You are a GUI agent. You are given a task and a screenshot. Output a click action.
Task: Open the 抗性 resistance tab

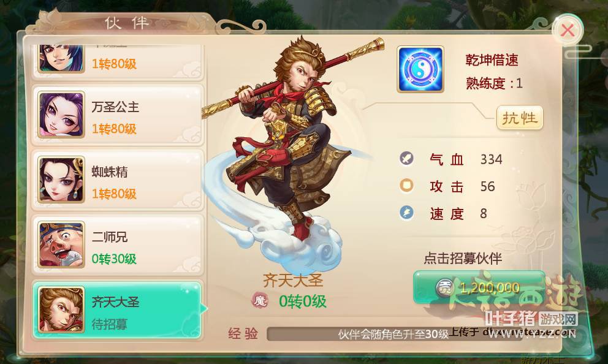pyautogui.click(x=520, y=118)
